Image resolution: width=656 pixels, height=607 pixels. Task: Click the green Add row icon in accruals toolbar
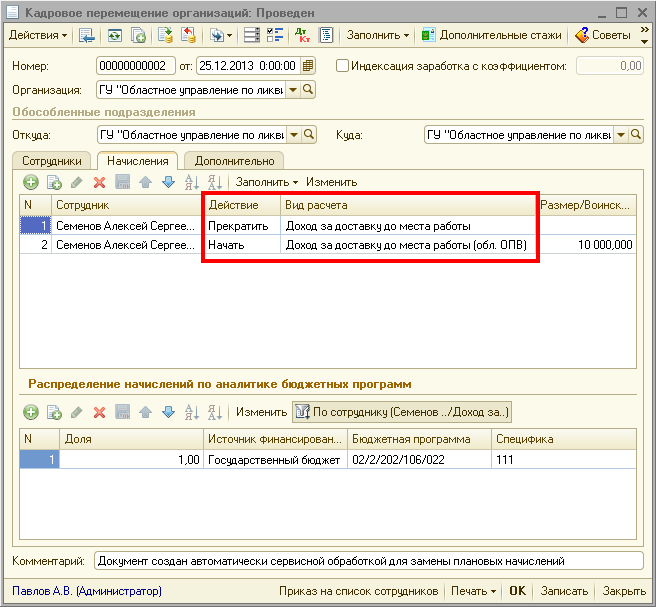(x=30, y=182)
